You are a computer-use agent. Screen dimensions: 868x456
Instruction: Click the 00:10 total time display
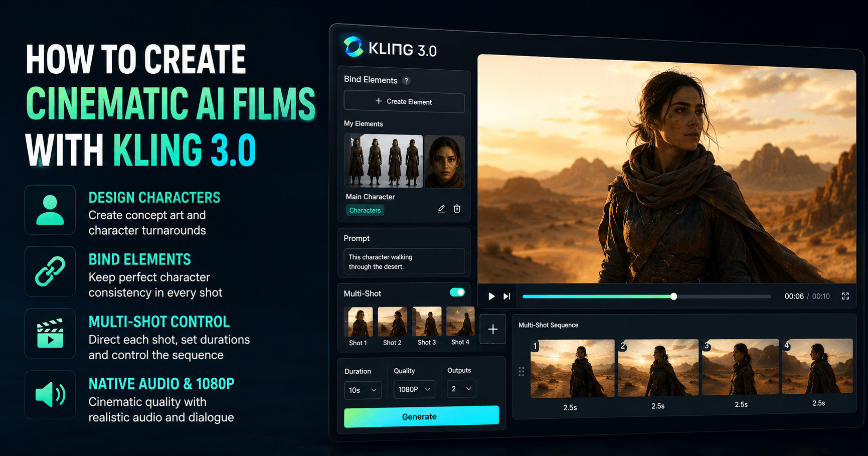pyautogui.click(x=821, y=296)
